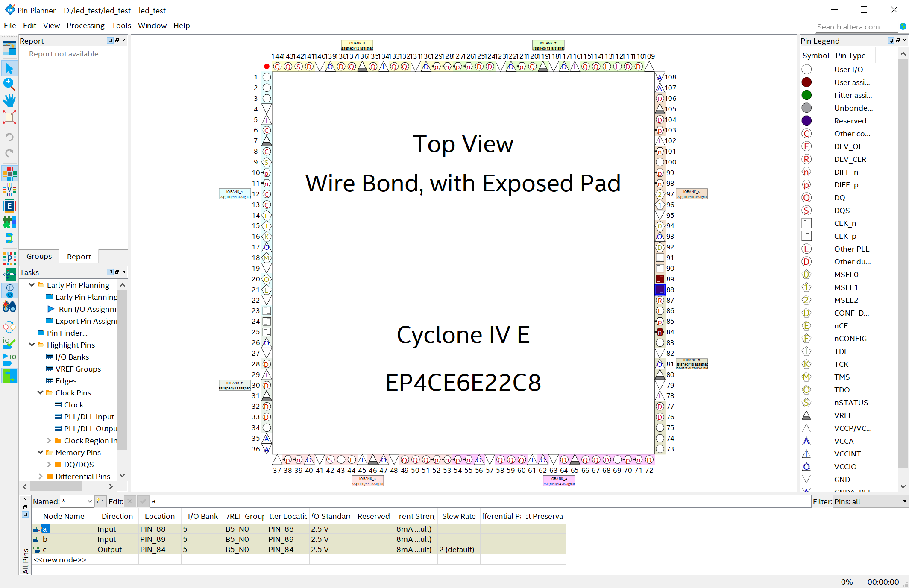
Task: Click the green puzzle-piece toolbar icon
Action: [x=9, y=222]
